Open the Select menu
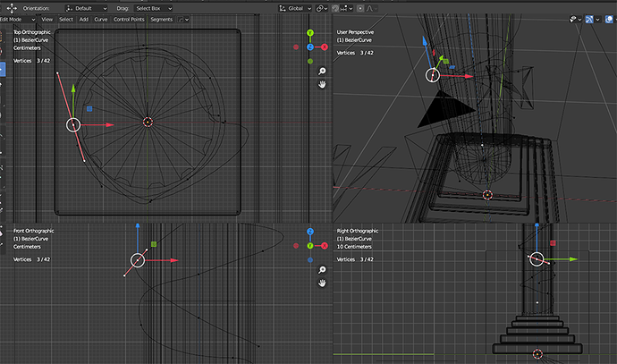The image size is (617, 364). [66, 20]
